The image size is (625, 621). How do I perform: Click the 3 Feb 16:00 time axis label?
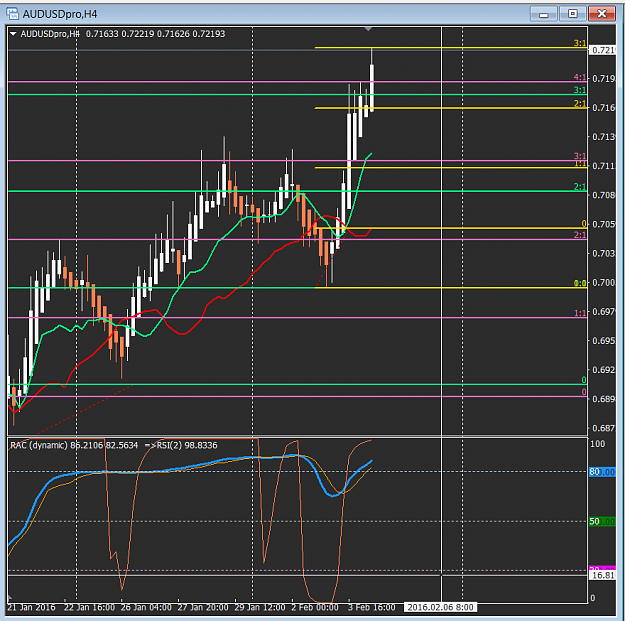(x=371, y=607)
